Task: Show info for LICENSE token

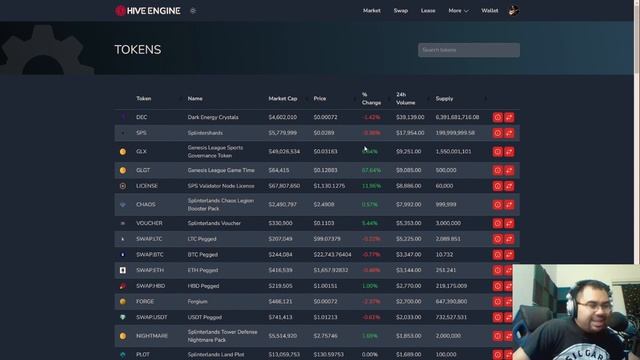Action: (498, 186)
